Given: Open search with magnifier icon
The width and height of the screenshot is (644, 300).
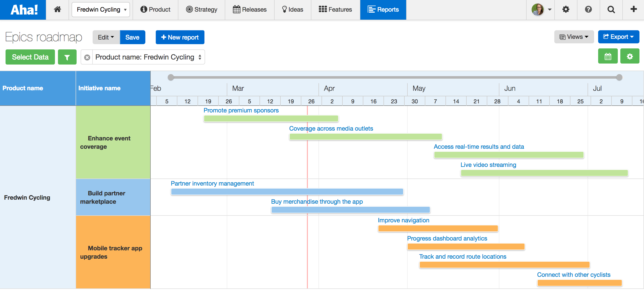Looking at the screenshot, I should pyautogui.click(x=611, y=10).
